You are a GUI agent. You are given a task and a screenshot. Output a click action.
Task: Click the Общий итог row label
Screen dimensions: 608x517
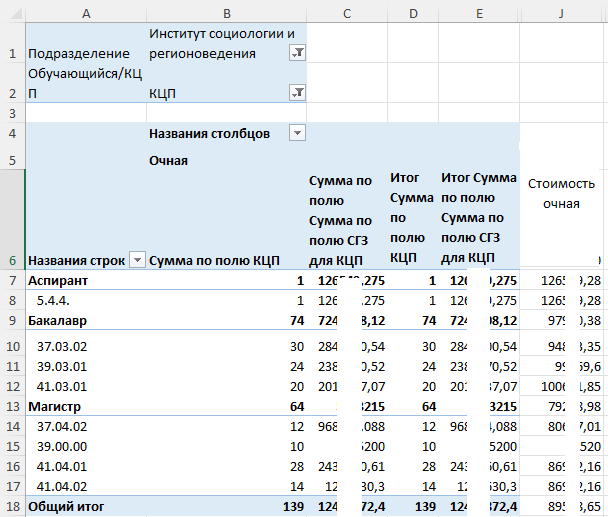[x=66, y=507]
